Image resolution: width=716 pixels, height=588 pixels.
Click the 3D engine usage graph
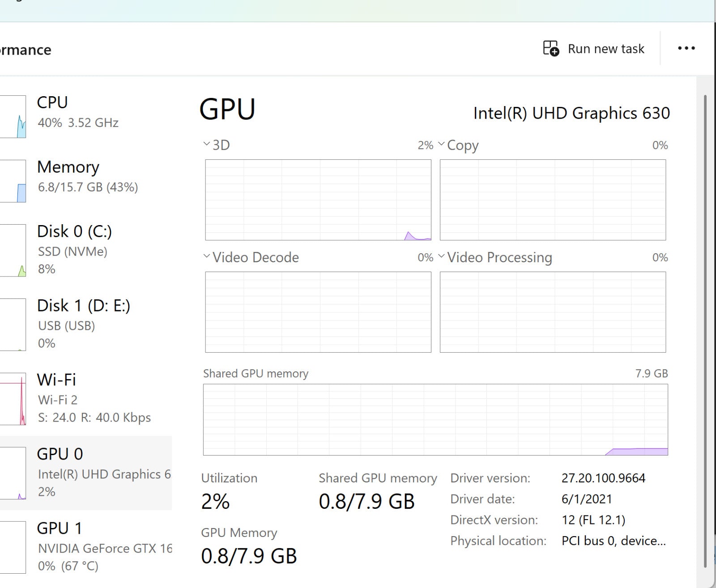coord(318,200)
